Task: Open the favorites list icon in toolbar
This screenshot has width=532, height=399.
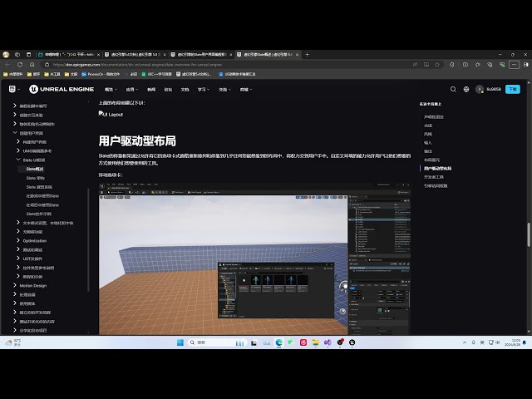Action: (477, 65)
